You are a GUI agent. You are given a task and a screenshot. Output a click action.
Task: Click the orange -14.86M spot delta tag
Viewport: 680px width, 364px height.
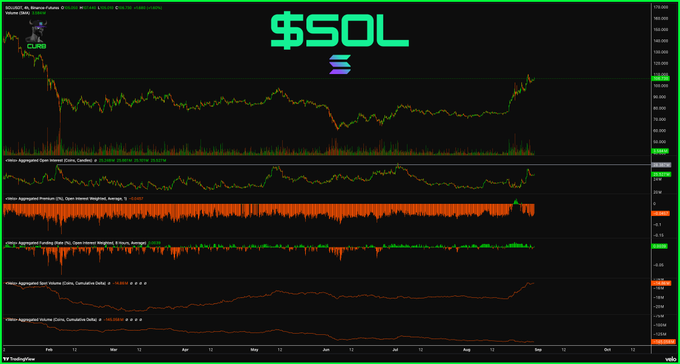(661, 283)
